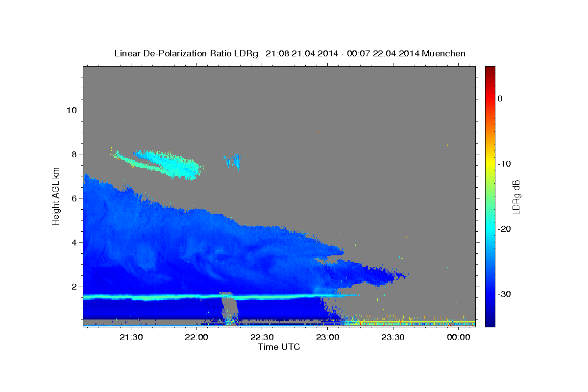Click the height label '6'
The height and width of the screenshot is (392, 588).
73,198
